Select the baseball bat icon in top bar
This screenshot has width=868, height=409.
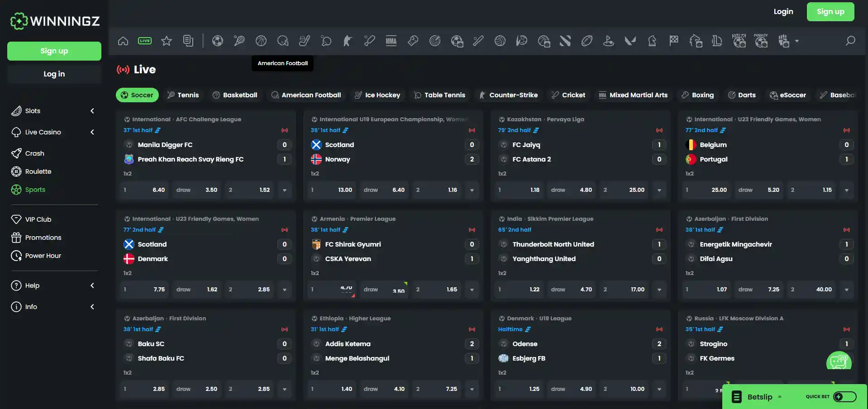[x=478, y=41]
